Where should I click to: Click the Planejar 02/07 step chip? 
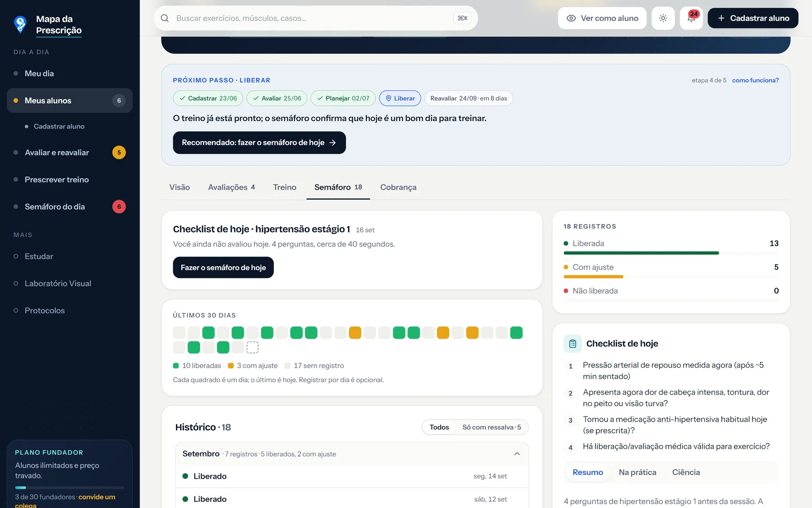pyautogui.click(x=343, y=98)
